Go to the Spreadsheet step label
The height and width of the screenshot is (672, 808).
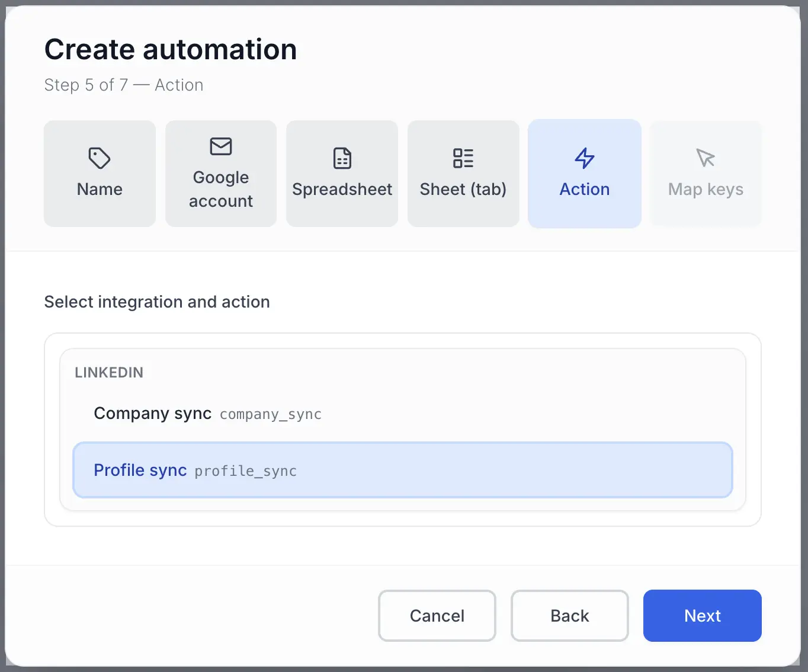pos(342,189)
